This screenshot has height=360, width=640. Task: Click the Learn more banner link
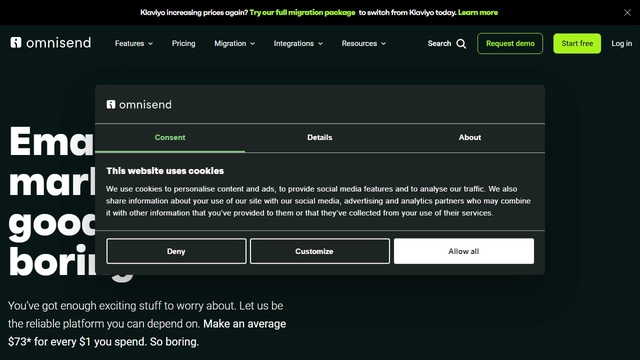478,13
